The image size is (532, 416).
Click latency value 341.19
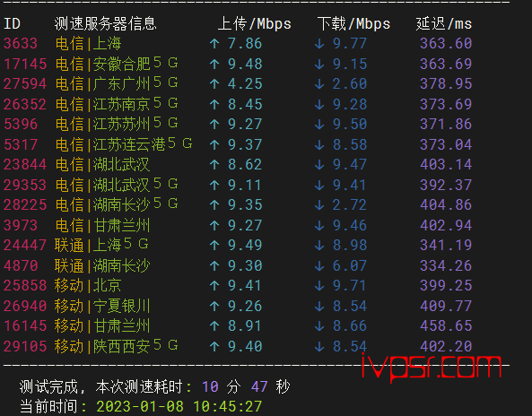click(x=446, y=245)
